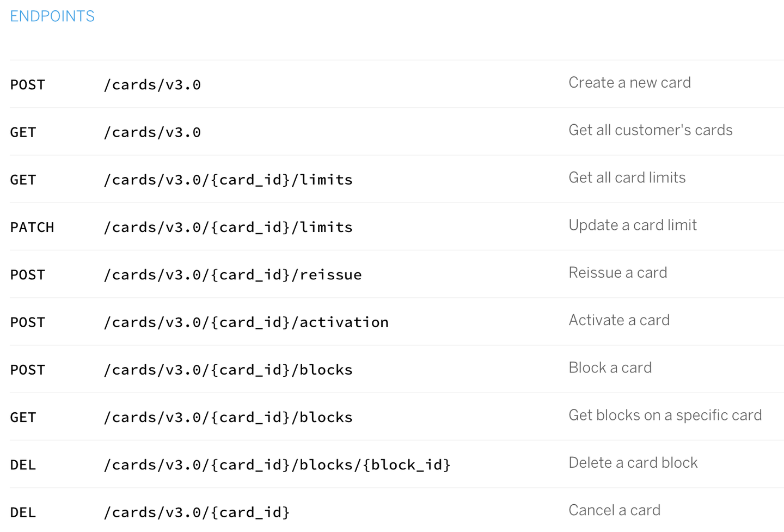The height and width of the screenshot is (532, 784).
Task: Select 'Reissue a card' description
Action: (617, 273)
